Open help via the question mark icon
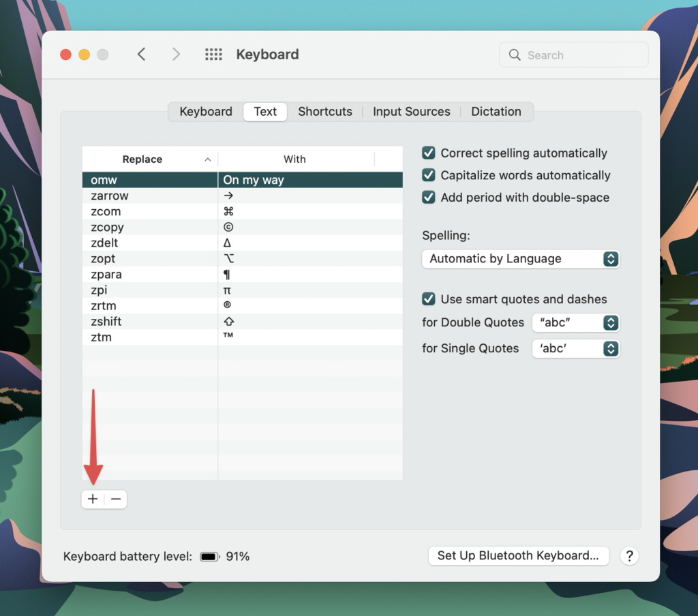The image size is (698, 616). tap(629, 556)
